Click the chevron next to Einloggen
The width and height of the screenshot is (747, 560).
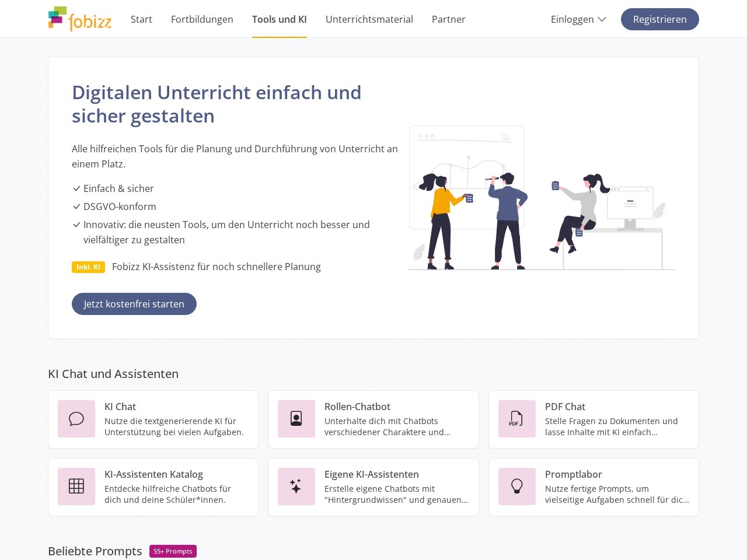click(602, 19)
